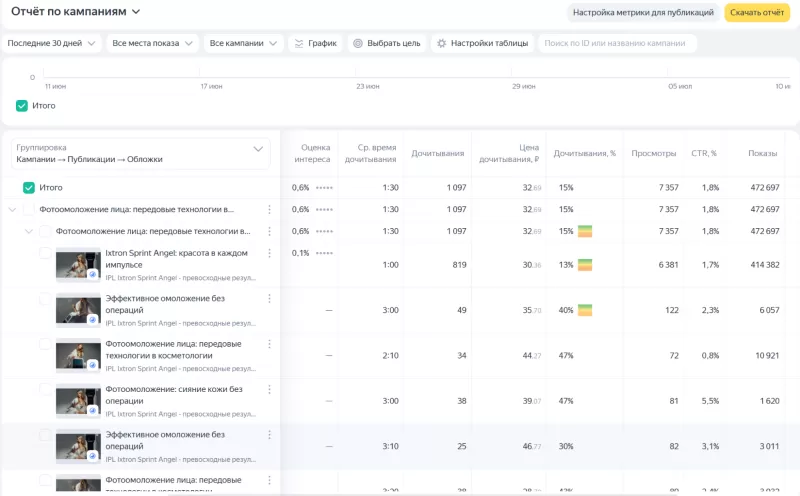Viewport: 800px width, 496px height.
Task: Open the Все места показа dropdown
Action: pyautogui.click(x=152, y=44)
